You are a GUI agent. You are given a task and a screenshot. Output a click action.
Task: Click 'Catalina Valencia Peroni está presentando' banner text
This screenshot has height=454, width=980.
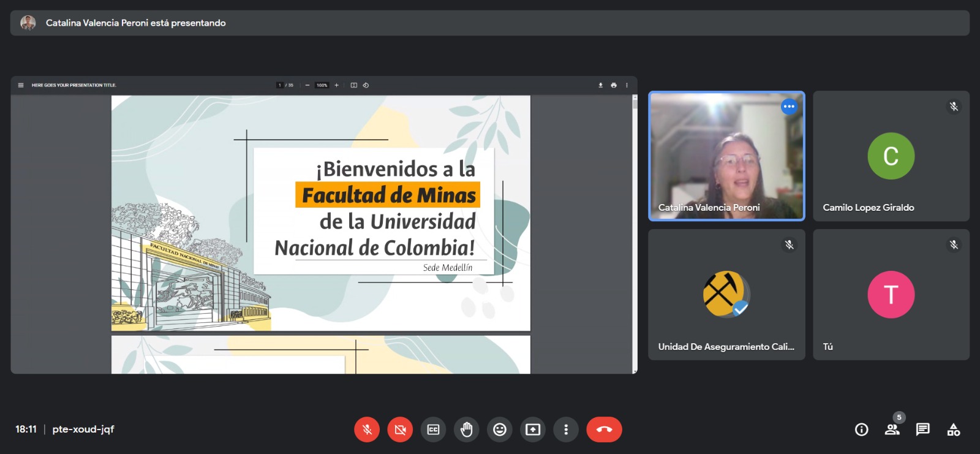136,23
